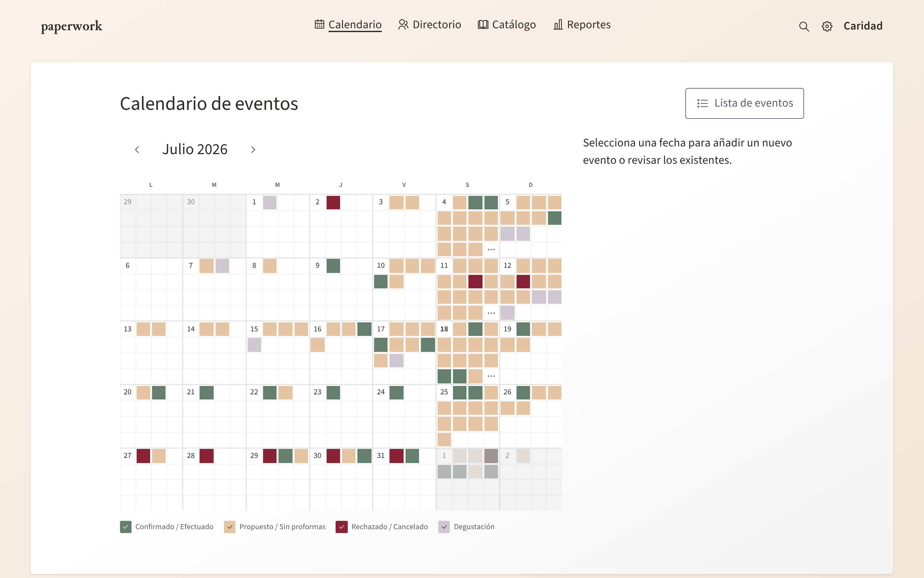Click the green event on day 19
Screen dimensions: 924x578
[523, 329]
